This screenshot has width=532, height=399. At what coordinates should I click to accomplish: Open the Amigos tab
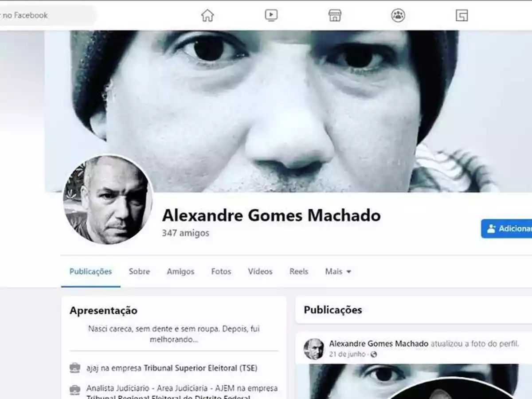[x=180, y=271]
